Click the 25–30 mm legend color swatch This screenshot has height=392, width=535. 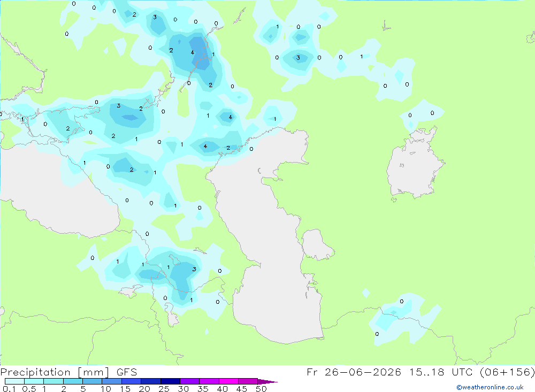point(170,381)
